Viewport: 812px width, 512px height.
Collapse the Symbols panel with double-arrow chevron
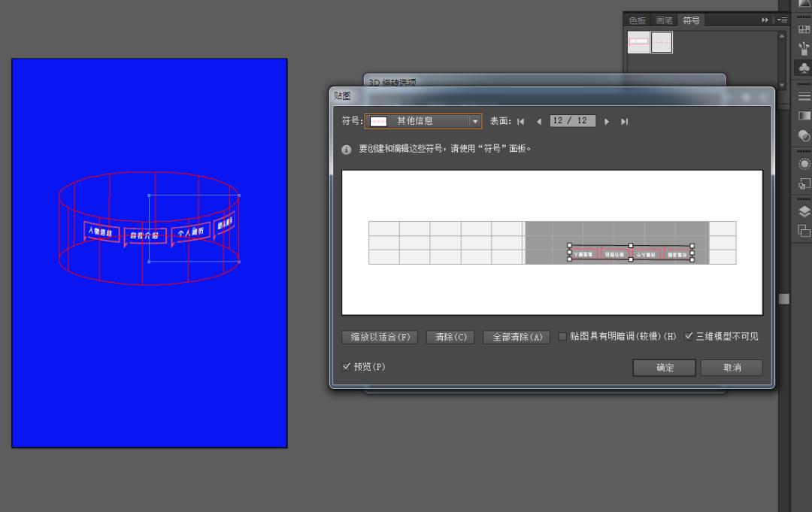tap(765, 20)
